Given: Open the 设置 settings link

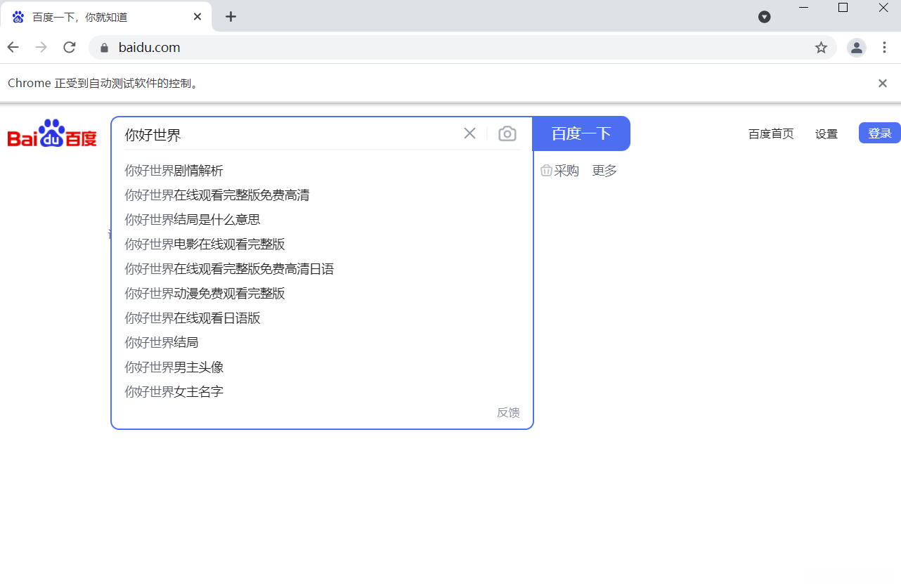Looking at the screenshot, I should (826, 133).
